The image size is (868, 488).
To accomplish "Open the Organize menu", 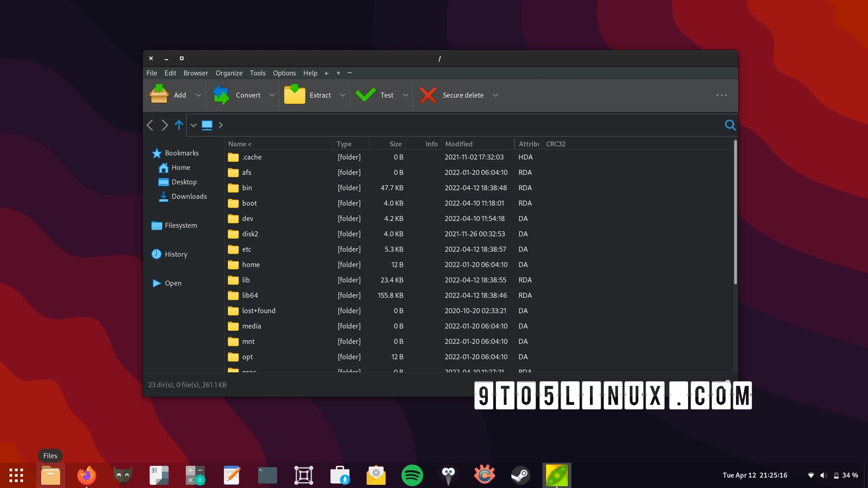I will point(229,73).
